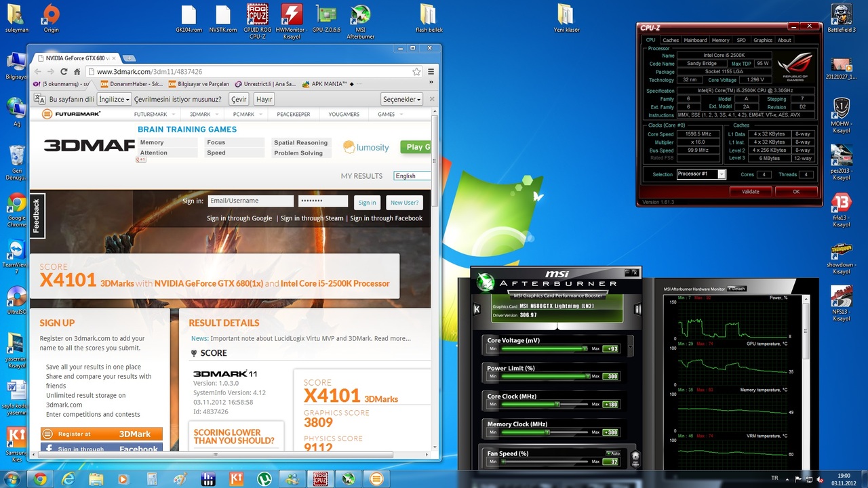Launch the HWMonitor desktop shortcut

pyautogui.click(x=292, y=21)
